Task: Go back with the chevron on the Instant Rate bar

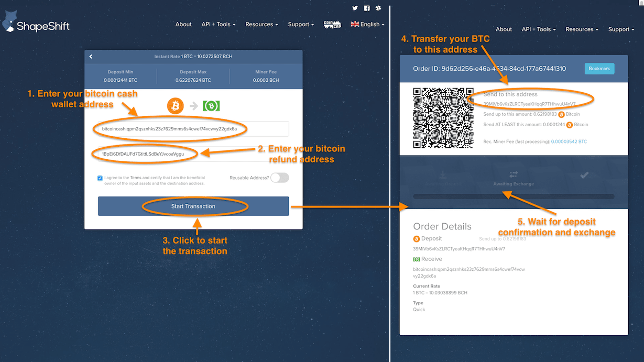Action: [91, 57]
